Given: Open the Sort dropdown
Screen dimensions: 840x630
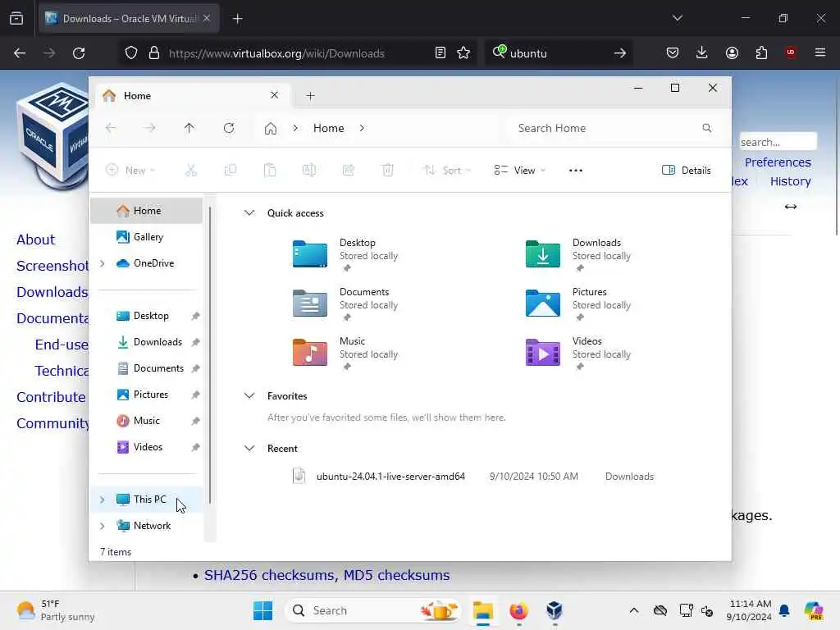Looking at the screenshot, I should click(x=447, y=171).
